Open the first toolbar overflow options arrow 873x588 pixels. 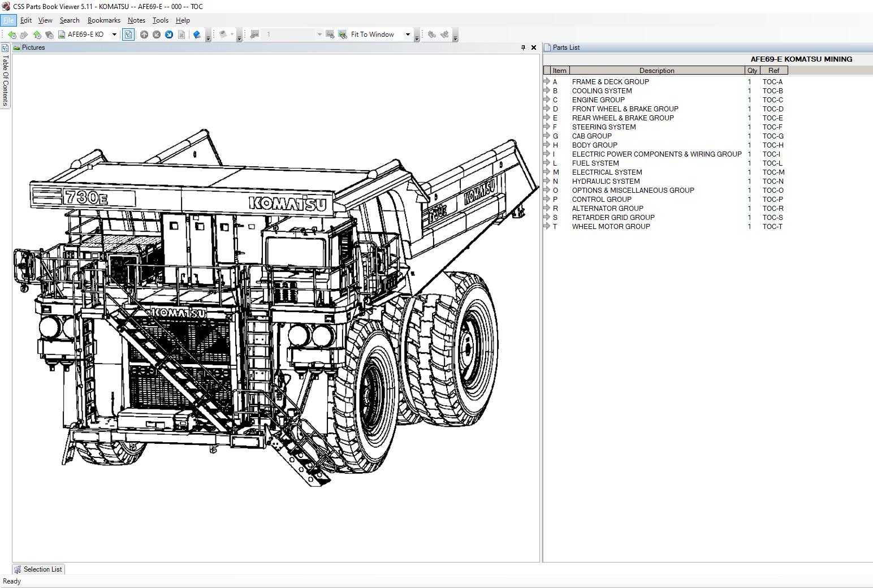(208, 37)
